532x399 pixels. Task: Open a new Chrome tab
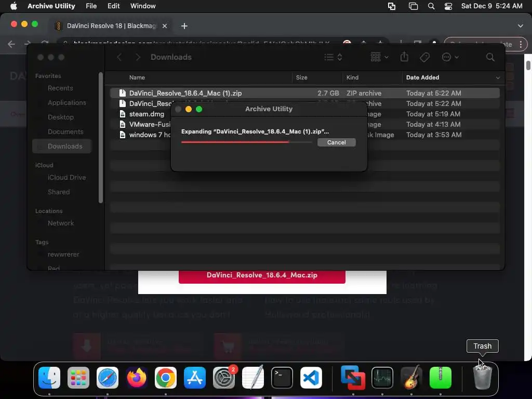point(184,26)
